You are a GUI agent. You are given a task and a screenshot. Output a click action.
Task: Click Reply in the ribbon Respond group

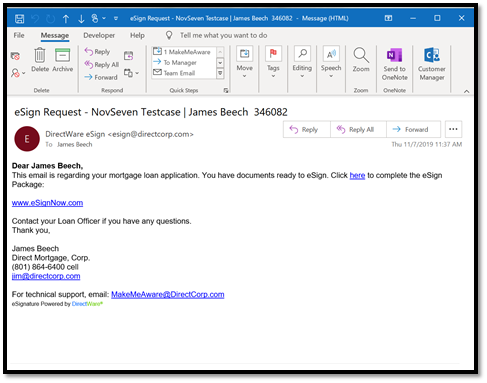97,52
